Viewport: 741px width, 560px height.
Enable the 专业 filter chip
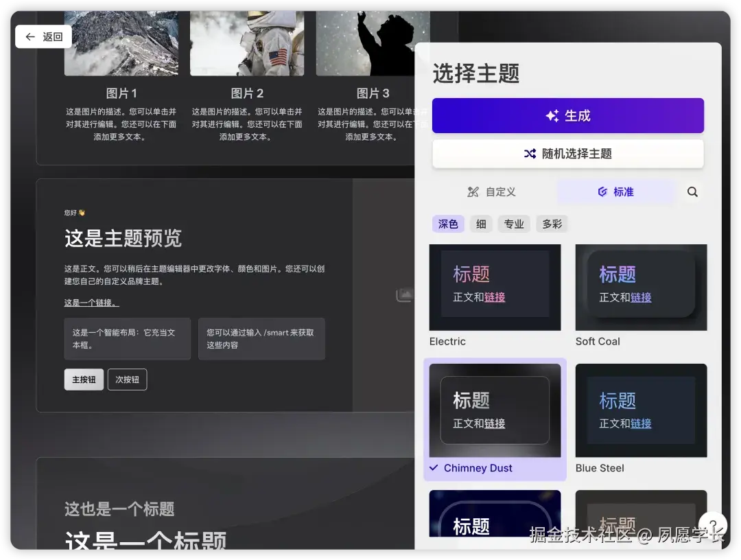pyautogui.click(x=514, y=223)
